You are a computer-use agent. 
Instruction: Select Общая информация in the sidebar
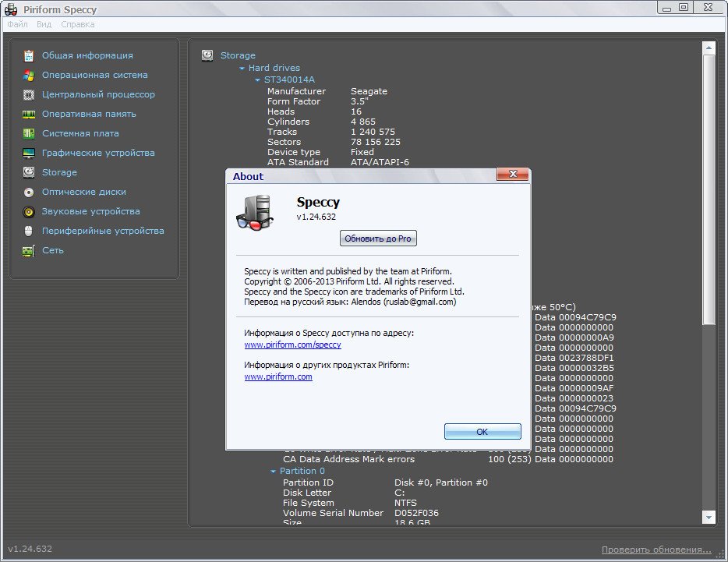pyautogui.click(x=87, y=55)
